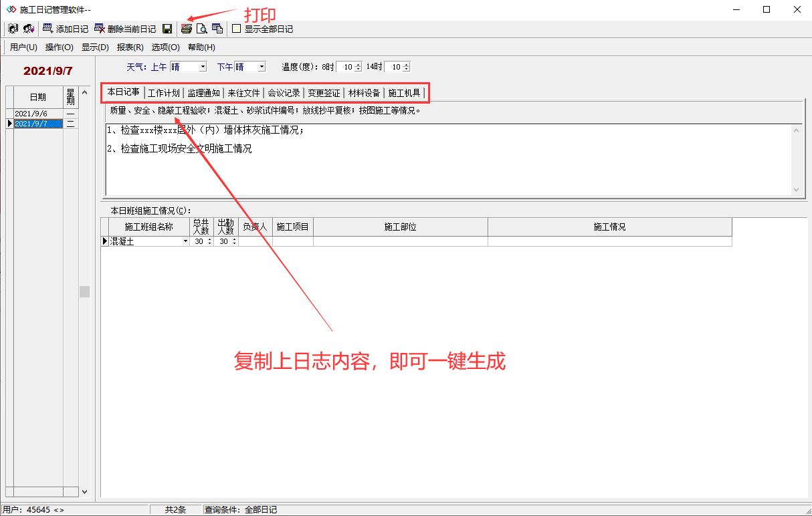Click 添加日记 to add a diary
Viewport: 812px width, 516px height.
pyautogui.click(x=65, y=29)
